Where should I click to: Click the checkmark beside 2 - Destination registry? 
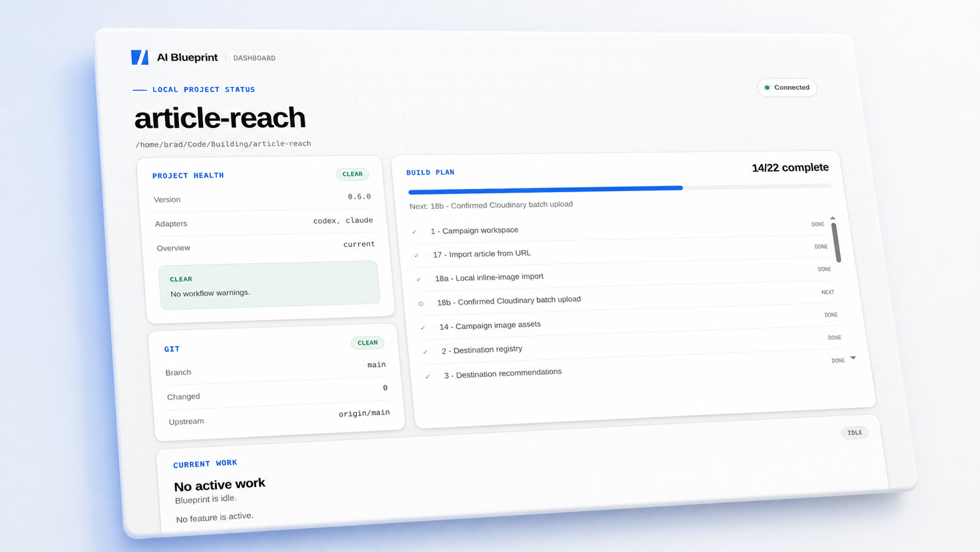[425, 352]
